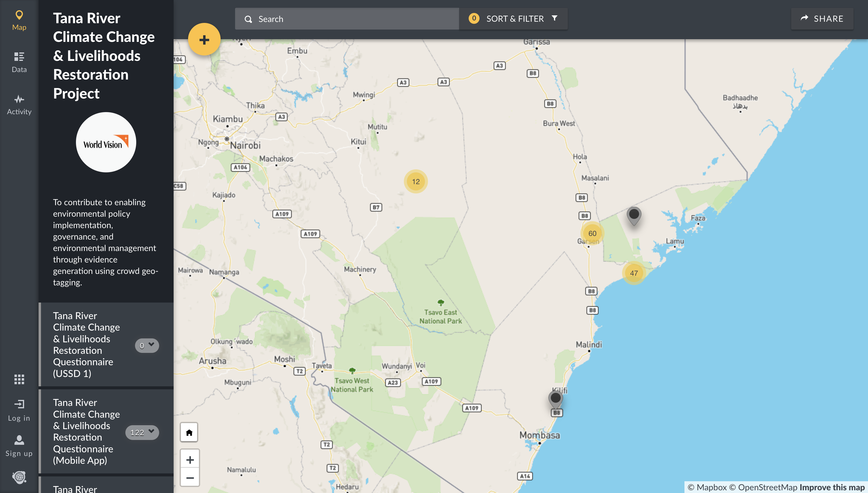Click the filter count badge showing 0

click(473, 18)
